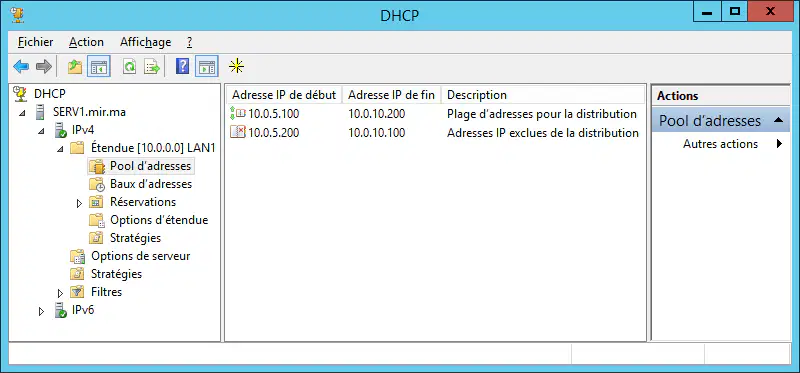Click the DHCP root node icon in tree
Viewport: 800px width, 373px height.
(20, 93)
